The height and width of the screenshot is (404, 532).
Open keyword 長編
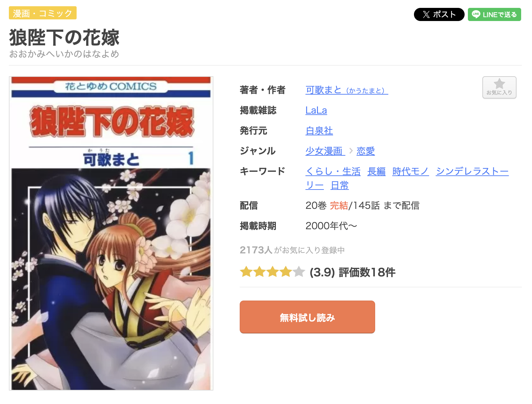pos(376,171)
